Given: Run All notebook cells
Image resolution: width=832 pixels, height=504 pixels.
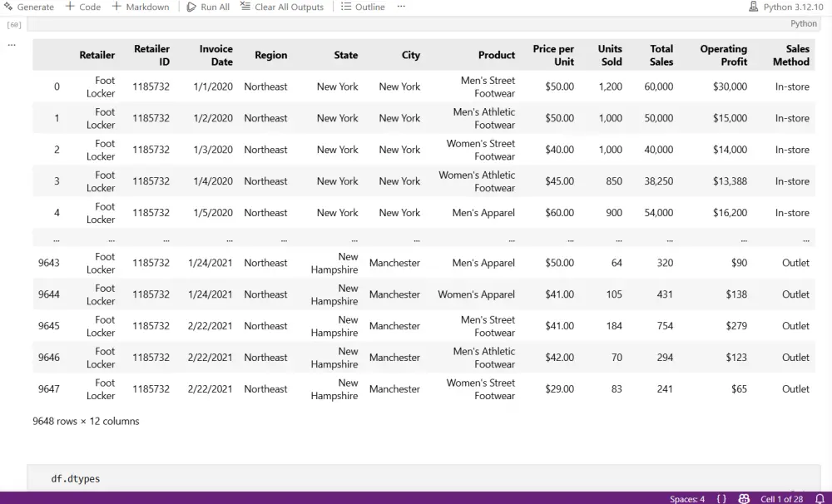Looking at the screenshot, I should click(x=208, y=7).
